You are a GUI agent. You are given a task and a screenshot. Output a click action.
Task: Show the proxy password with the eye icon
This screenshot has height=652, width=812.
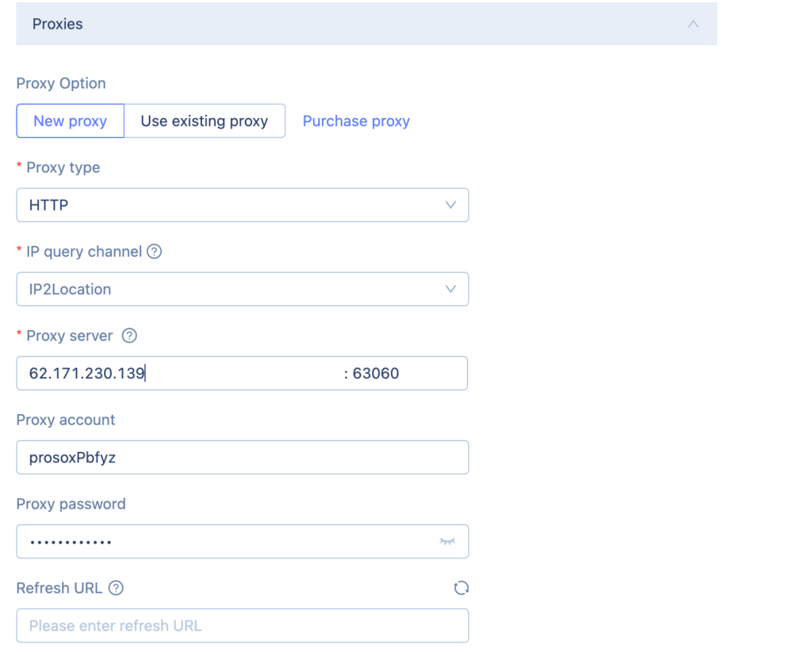point(446,542)
